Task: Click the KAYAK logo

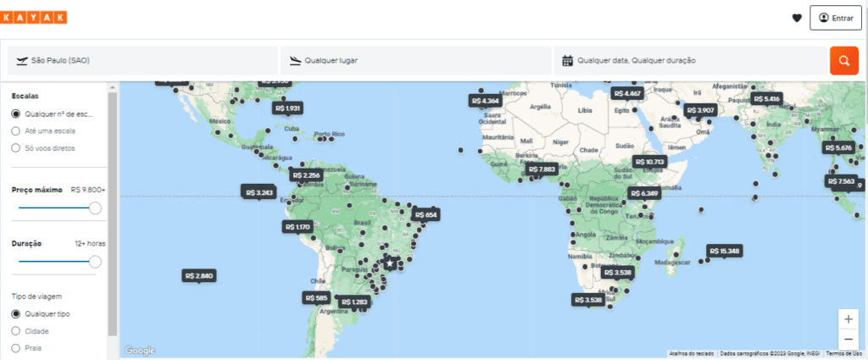Action: [x=34, y=18]
